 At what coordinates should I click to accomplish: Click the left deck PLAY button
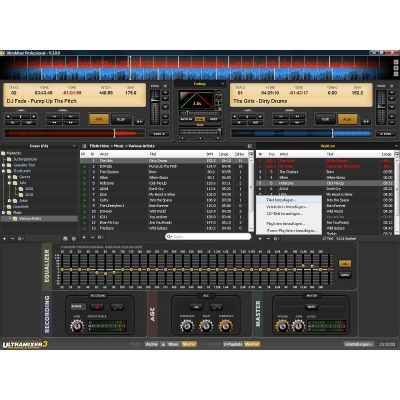click(x=121, y=119)
